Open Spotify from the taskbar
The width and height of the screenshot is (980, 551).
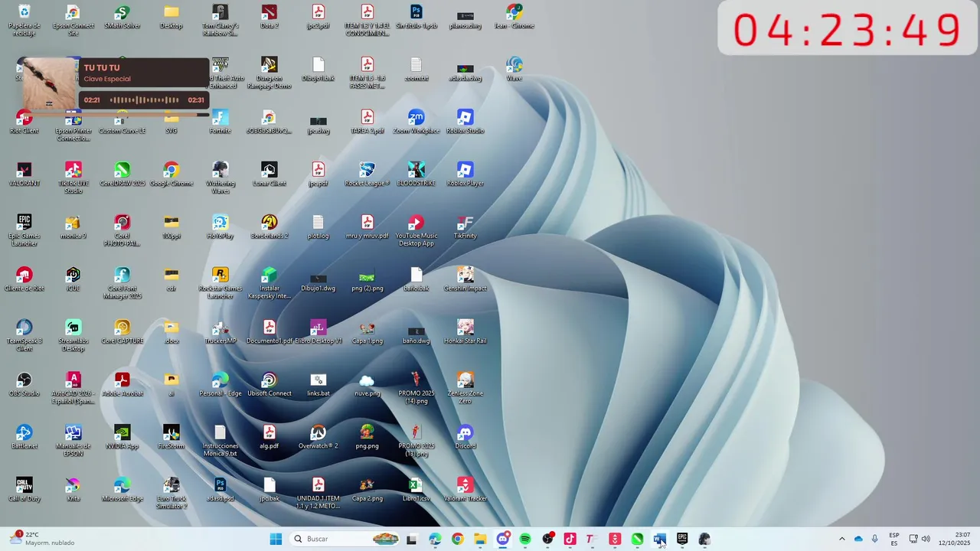525,539
